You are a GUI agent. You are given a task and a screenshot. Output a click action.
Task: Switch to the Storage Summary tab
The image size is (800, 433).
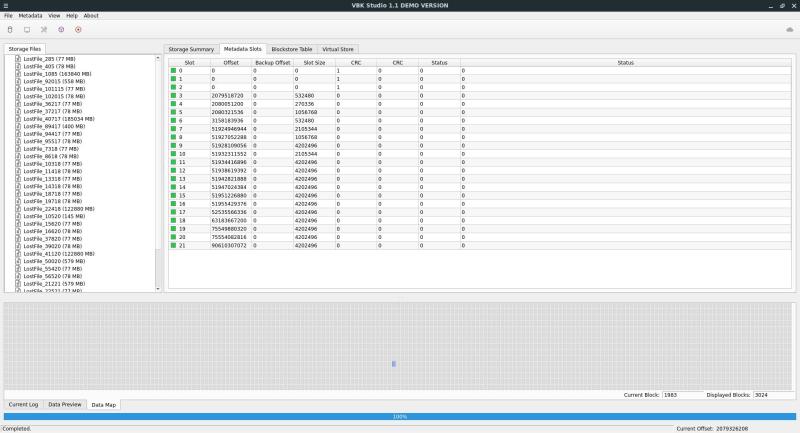point(191,49)
